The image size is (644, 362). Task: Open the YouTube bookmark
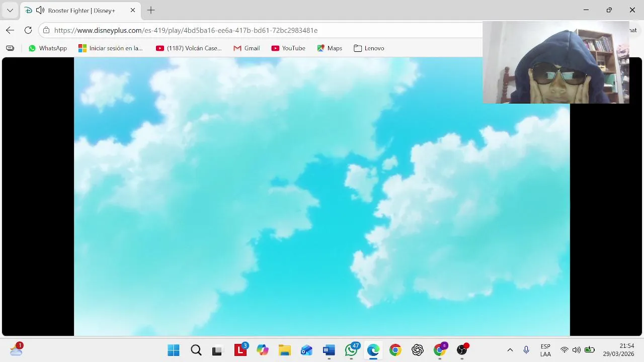pos(288,48)
